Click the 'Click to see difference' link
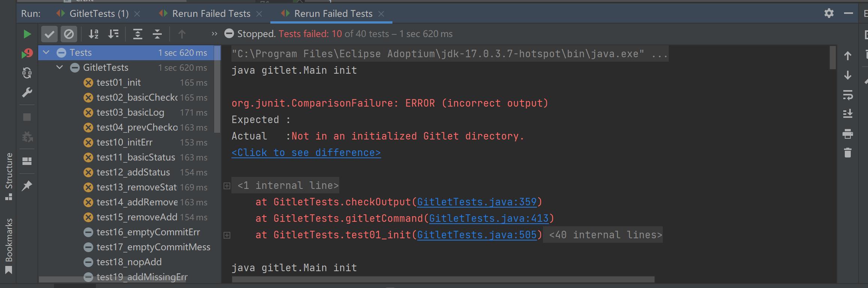 click(x=306, y=153)
